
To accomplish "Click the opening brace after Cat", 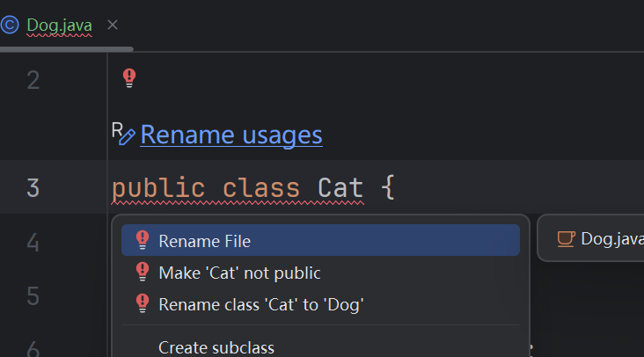I will point(388,187).
